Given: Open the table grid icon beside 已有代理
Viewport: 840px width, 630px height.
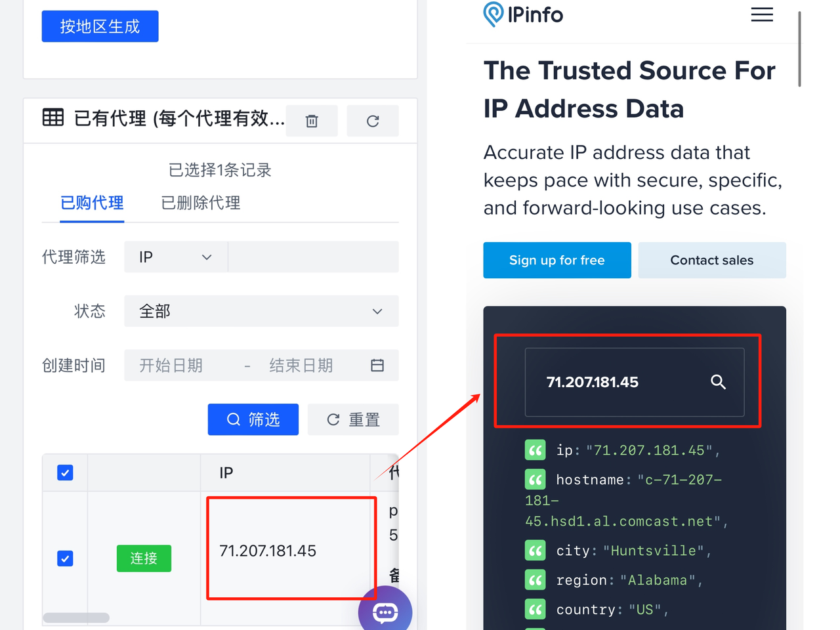Looking at the screenshot, I should (x=53, y=117).
